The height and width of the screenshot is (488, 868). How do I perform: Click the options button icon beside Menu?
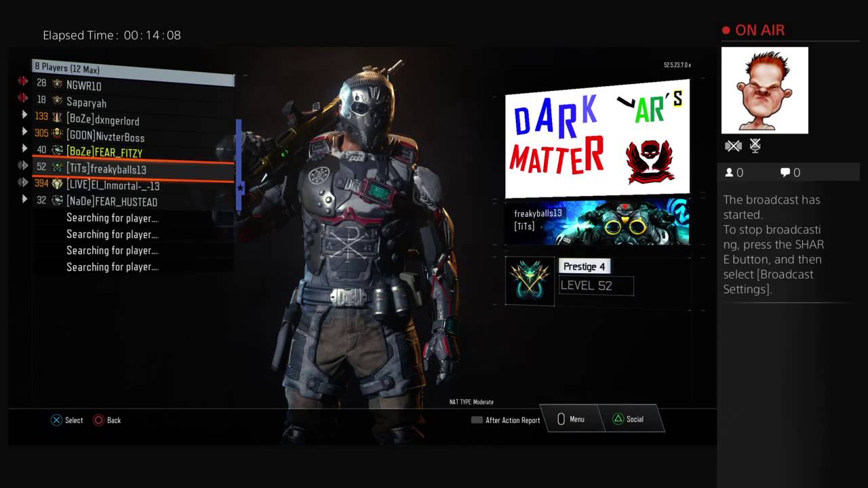point(561,419)
